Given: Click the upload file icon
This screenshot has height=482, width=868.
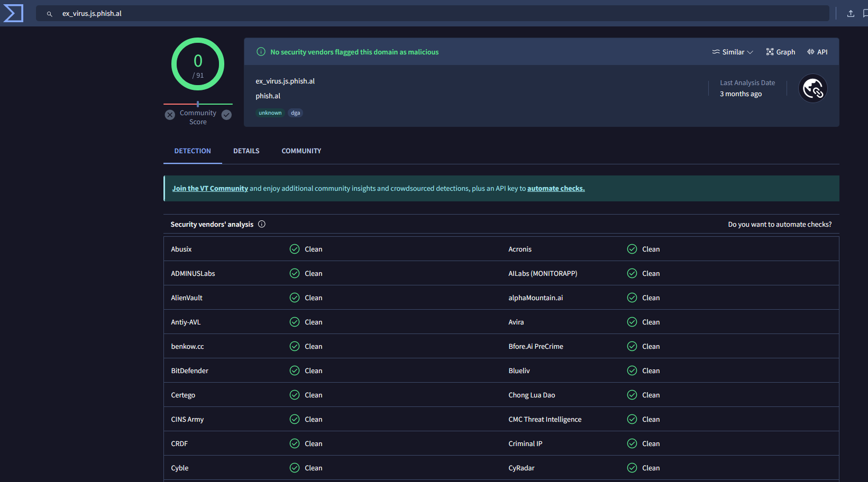Looking at the screenshot, I should point(851,14).
